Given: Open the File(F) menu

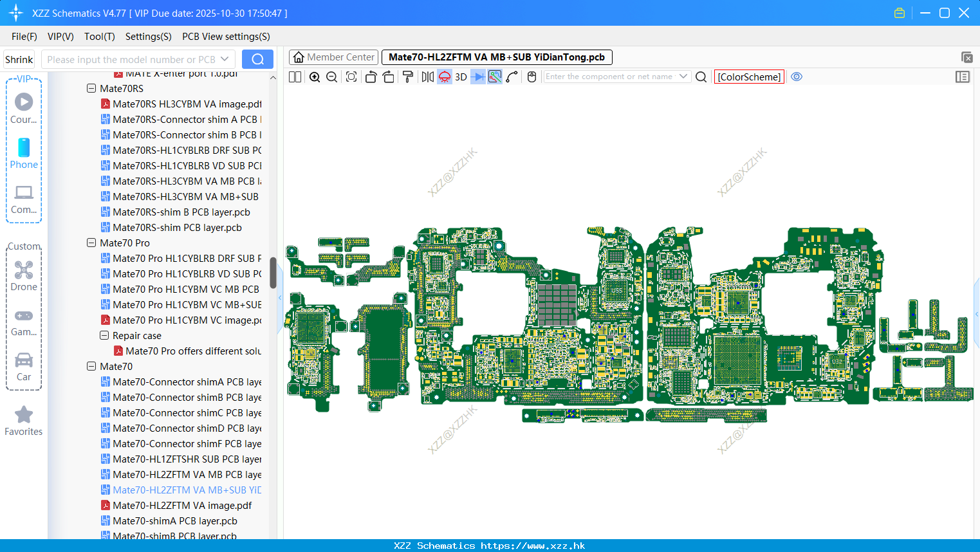Looking at the screenshot, I should [24, 37].
